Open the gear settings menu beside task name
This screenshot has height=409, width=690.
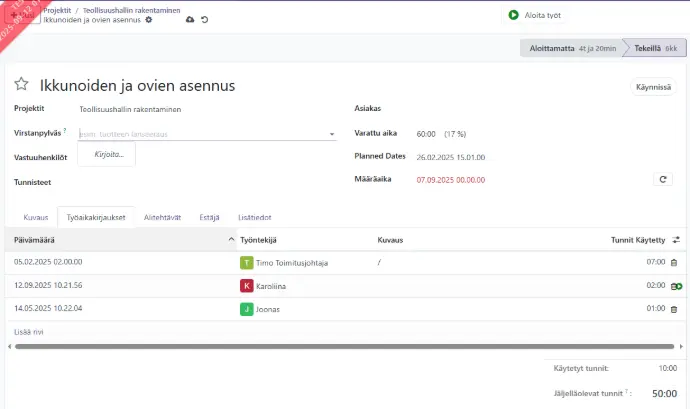click(149, 20)
